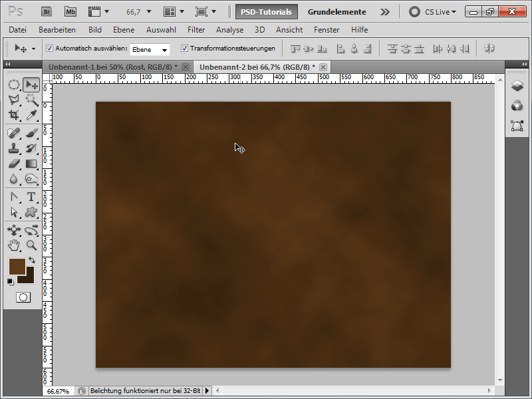Image resolution: width=532 pixels, height=399 pixels.
Task: Select the Elliptical Marquee tool
Action: [13, 84]
